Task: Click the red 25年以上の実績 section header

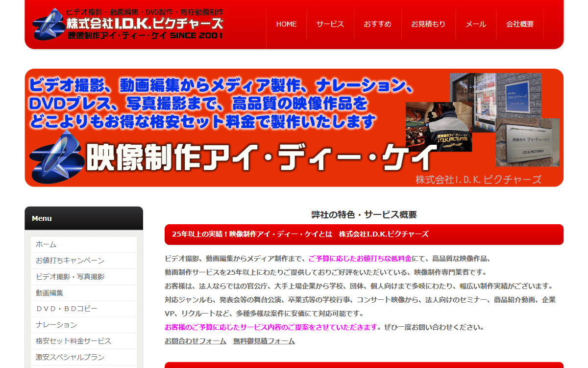Action: [364, 234]
